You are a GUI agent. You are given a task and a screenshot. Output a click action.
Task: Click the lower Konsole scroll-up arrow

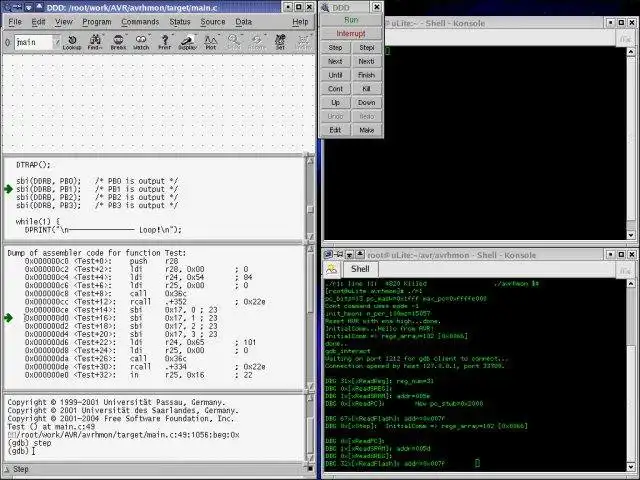click(631, 283)
